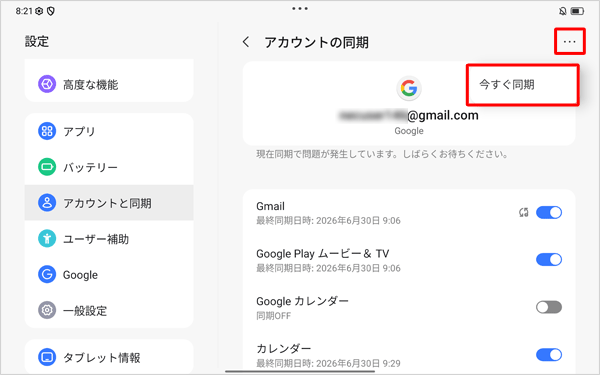Click the muted notification bell icon
Image resolution: width=600 pixels, height=375 pixels.
click(562, 11)
